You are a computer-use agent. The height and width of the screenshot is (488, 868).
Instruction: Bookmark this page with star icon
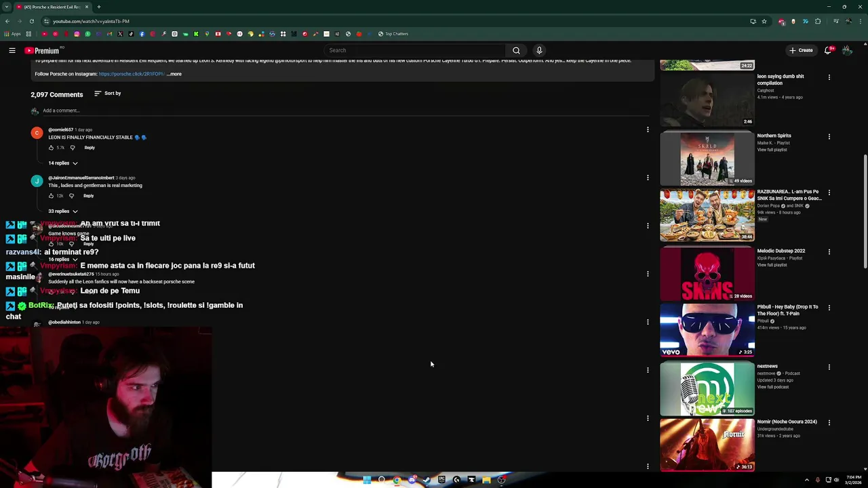click(764, 21)
